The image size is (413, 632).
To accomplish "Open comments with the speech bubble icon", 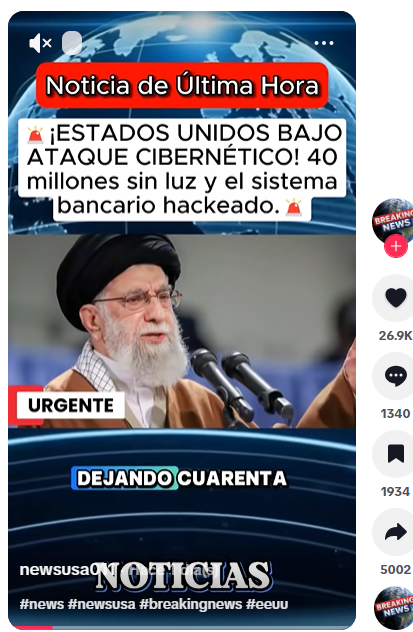I will pyautogui.click(x=395, y=376).
